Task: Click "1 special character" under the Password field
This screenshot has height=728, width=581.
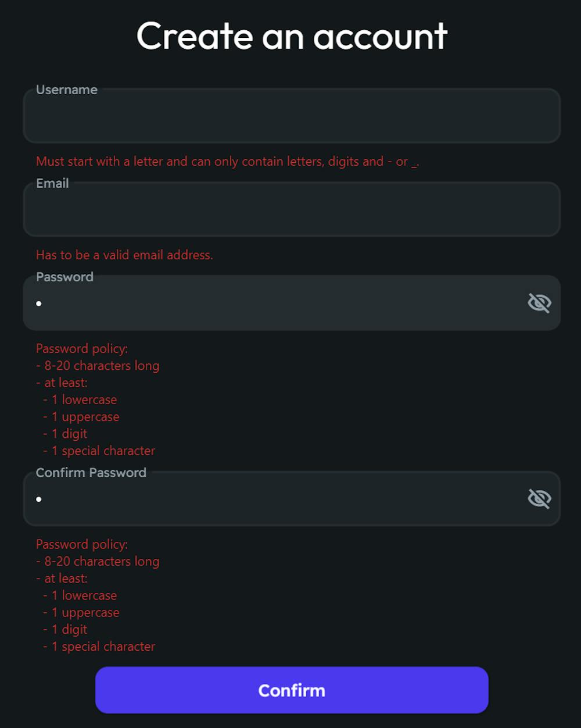Action: [103, 451]
